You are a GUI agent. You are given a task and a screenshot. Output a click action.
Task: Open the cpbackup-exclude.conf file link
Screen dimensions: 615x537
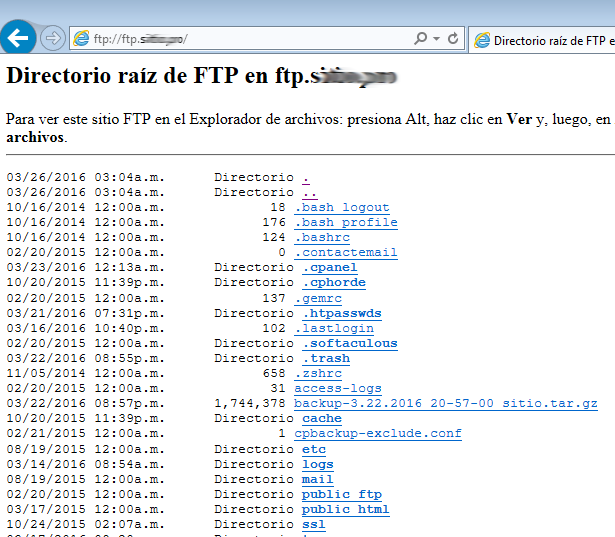378,433
